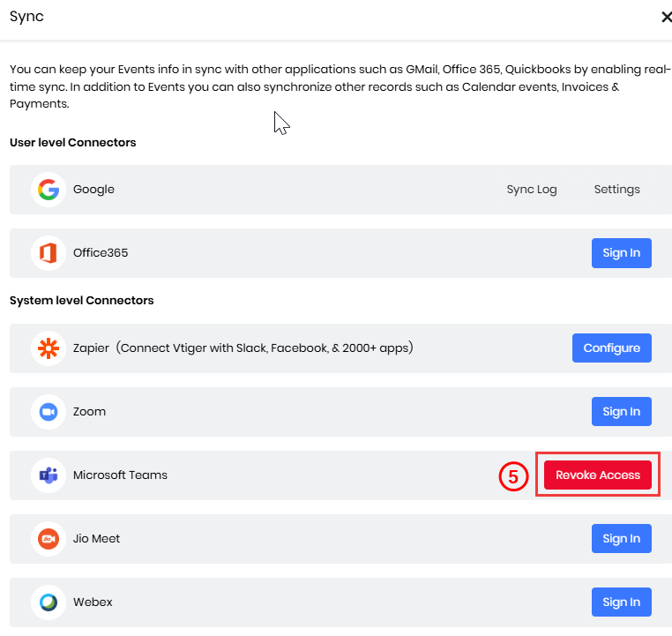The height and width of the screenshot is (636, 672).
Task: Select the Zapier connector description text
Action: coord(265,348)
